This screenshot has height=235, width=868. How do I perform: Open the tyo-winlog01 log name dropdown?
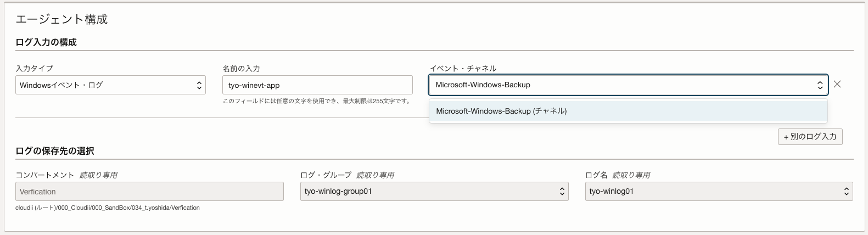pyautogui.click(x=719, y=192)
